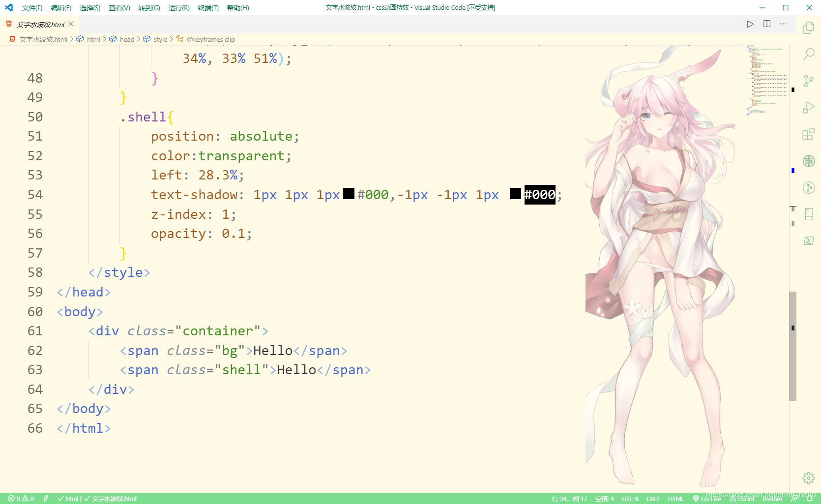
Task: Click the 'transparent' value text
Action: pos(241,156)
